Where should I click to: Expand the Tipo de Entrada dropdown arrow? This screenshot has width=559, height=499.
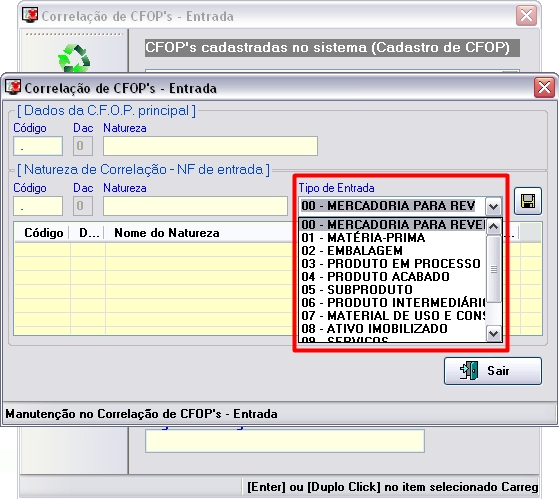coord(493,206)
